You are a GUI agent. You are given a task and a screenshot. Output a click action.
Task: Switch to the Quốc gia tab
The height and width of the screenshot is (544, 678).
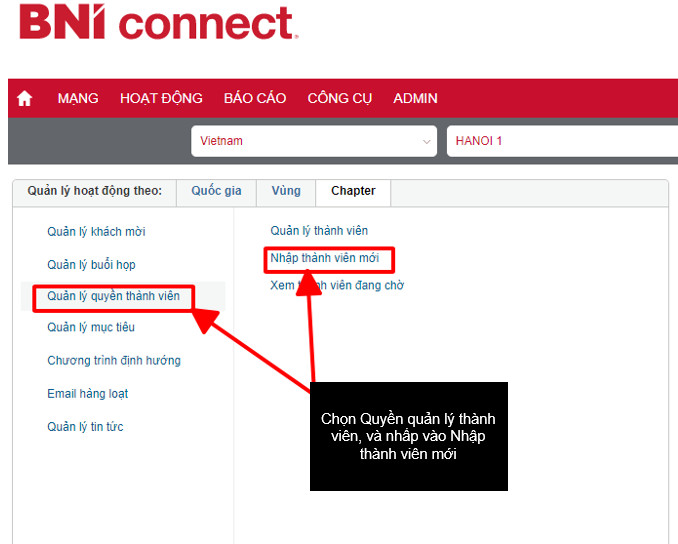tap(216, 191)
